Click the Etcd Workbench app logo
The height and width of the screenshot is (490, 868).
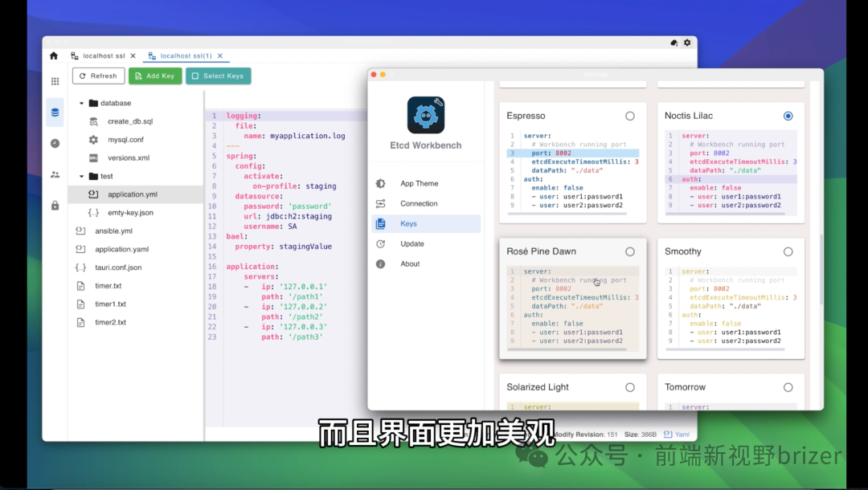pos(425,116)
